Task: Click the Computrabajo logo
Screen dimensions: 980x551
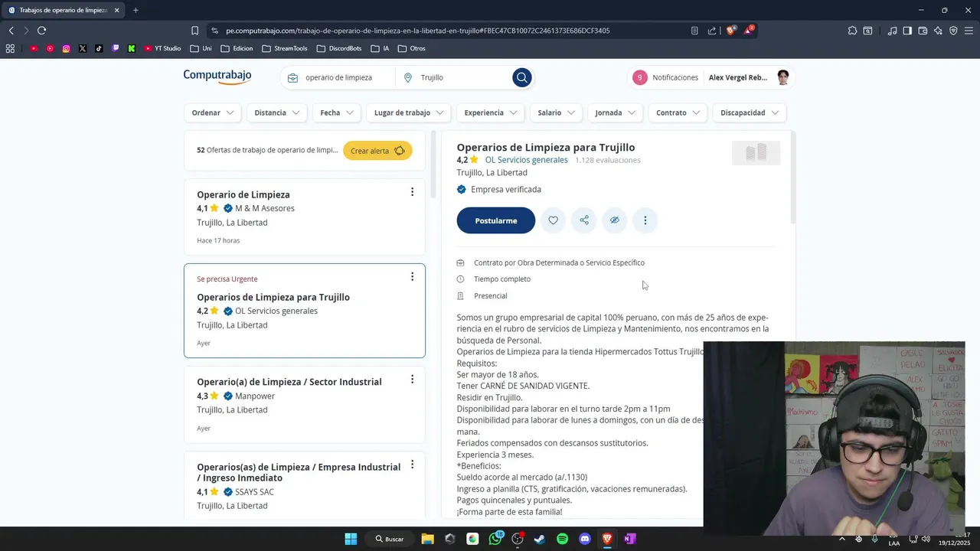Action: tap(217, 77)
